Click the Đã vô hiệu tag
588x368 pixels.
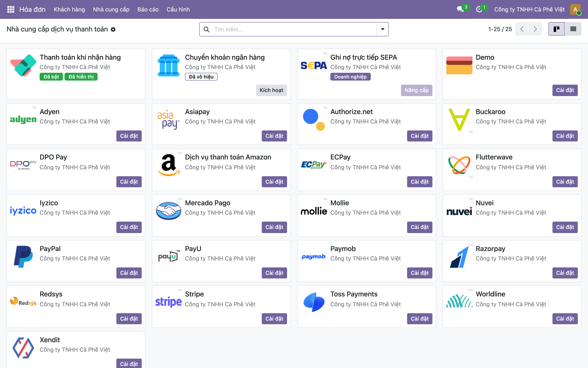201,77
